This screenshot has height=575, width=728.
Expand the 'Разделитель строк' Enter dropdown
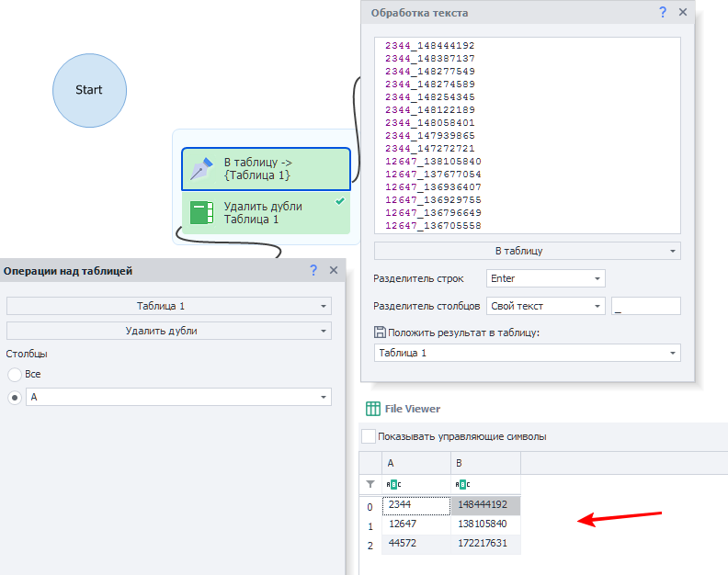click(546, 278)
